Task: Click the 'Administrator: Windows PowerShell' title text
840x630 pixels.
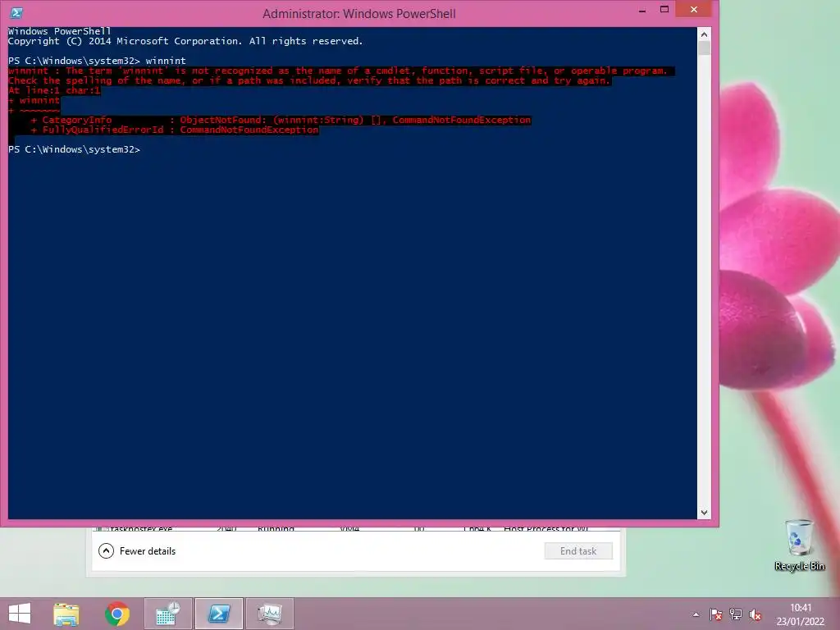Action: pos(359,13)
